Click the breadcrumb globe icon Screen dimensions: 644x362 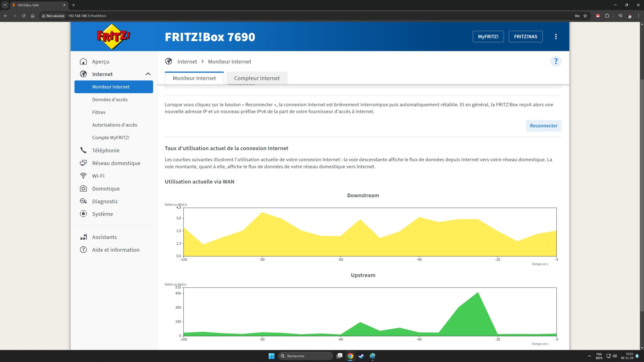[169, 61]
